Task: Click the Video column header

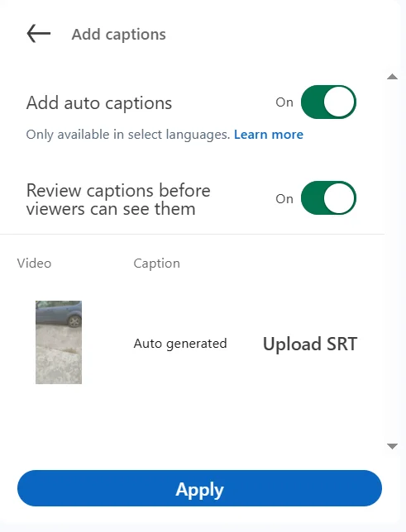Action: pos(34,264)
